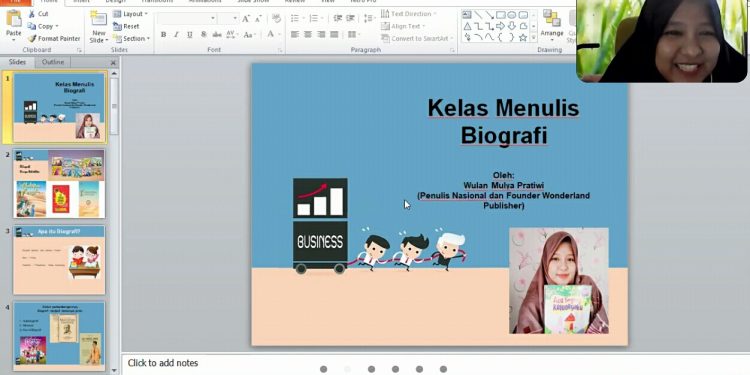Image resolution: width=750 pixels, height=375 pixels.
Task: Switch to the Outline pane tab
Action: (x=53, y=62)
